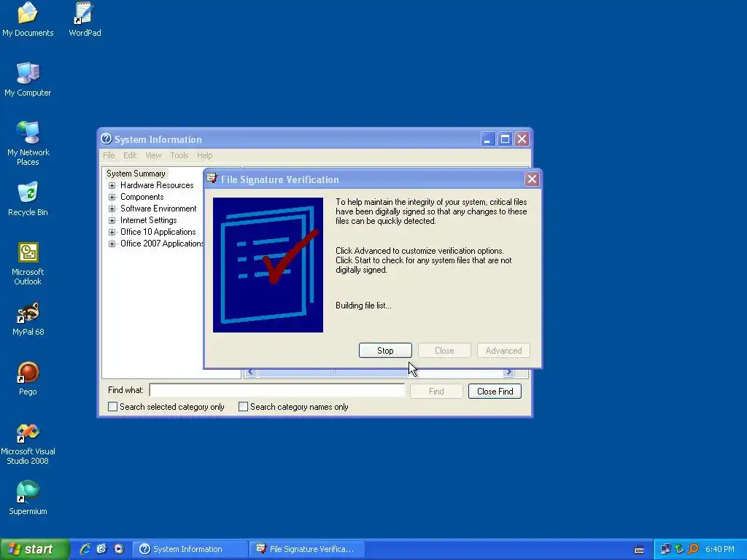Select Internet Settings tree label
Image resolution: width=747 pixels, height=560 pixels.
(x=148, y=220)
